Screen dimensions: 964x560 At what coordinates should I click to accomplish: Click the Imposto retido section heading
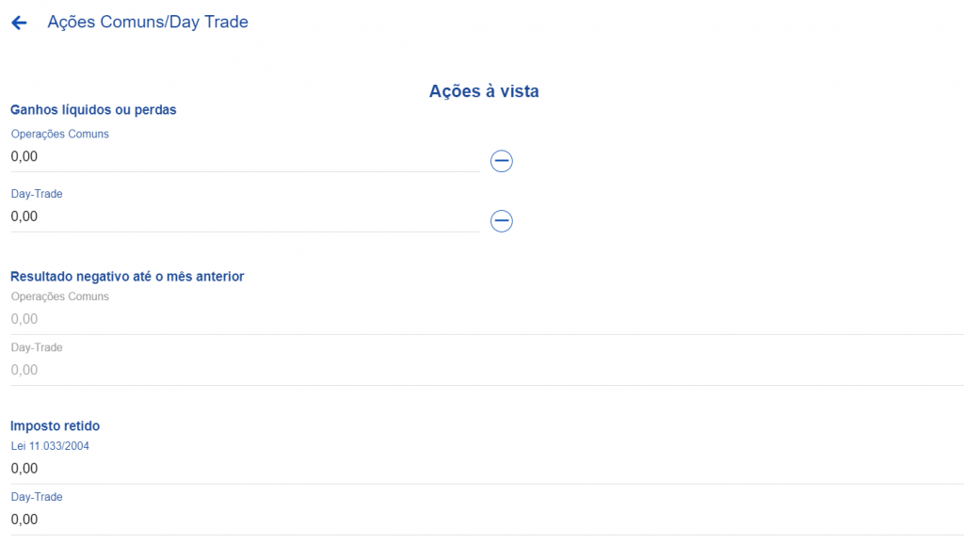pyautogui.click(x=55, y=426)
